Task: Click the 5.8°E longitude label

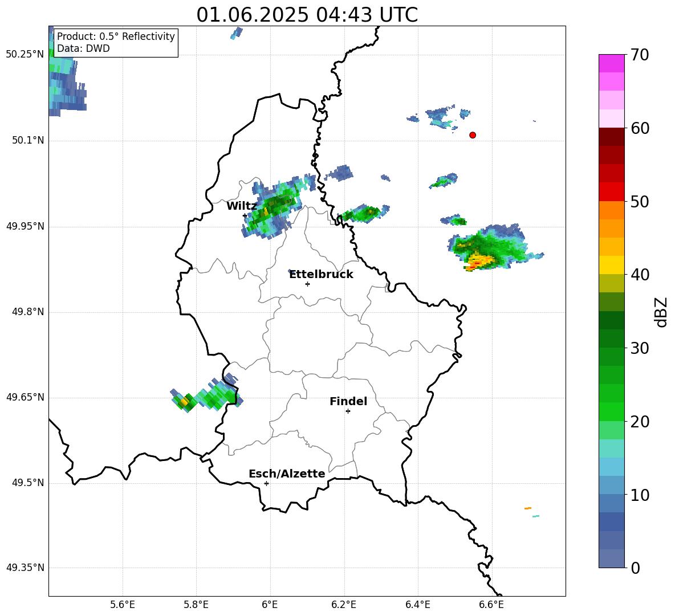Action: click(x=196, y=605)
